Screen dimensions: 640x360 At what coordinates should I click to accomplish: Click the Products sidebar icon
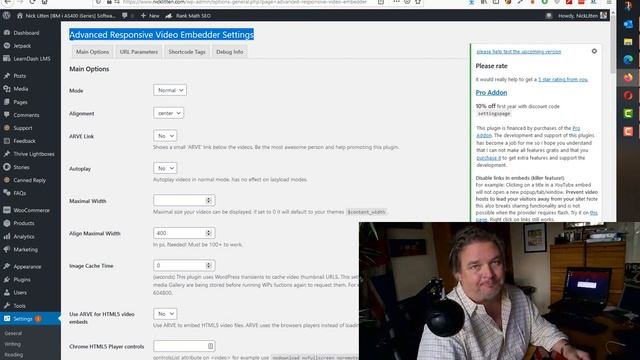pyautogui.click(x=7, y=223)
